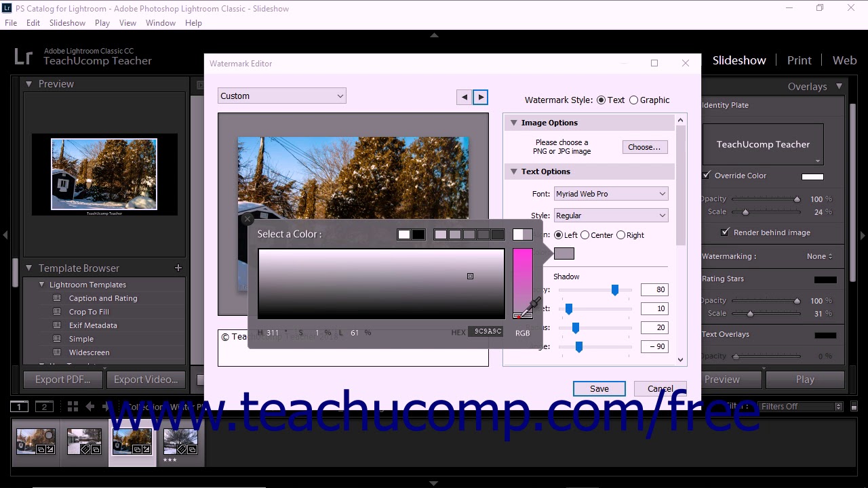Click Export Video... button

[146, 380]
